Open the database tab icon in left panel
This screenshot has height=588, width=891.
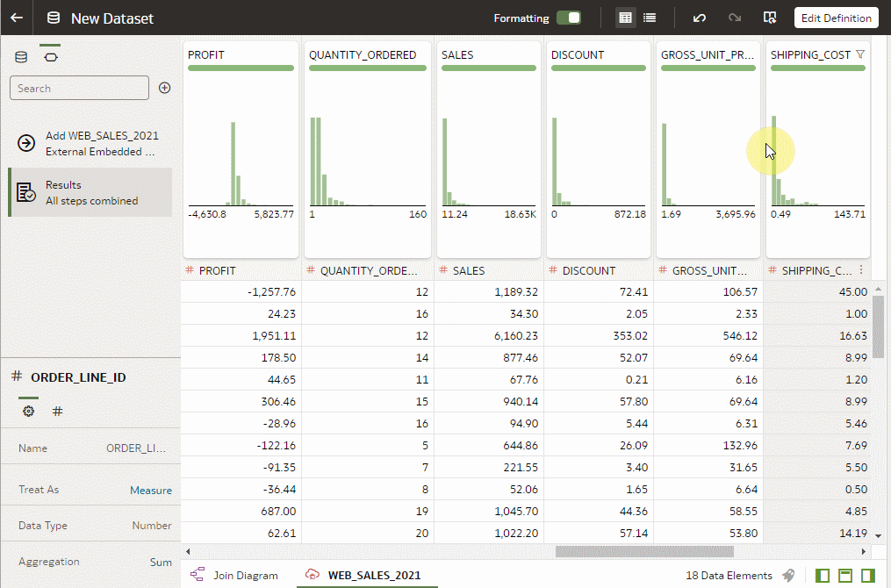[x=22, y=57]
